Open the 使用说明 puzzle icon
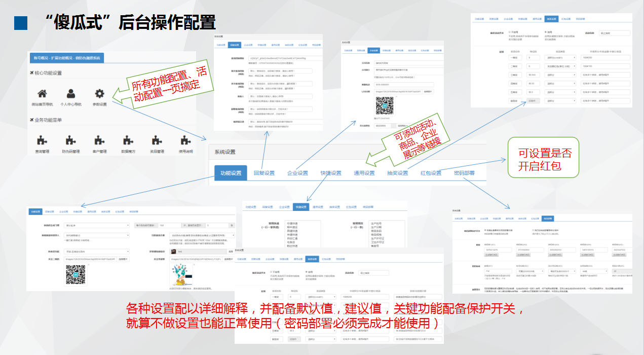 pos(185,140)
